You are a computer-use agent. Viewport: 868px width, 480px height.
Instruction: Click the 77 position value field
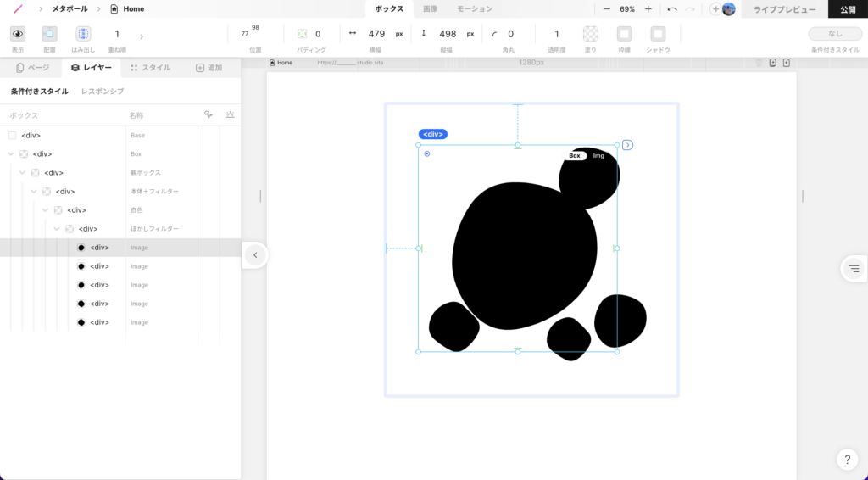point(245,34)
